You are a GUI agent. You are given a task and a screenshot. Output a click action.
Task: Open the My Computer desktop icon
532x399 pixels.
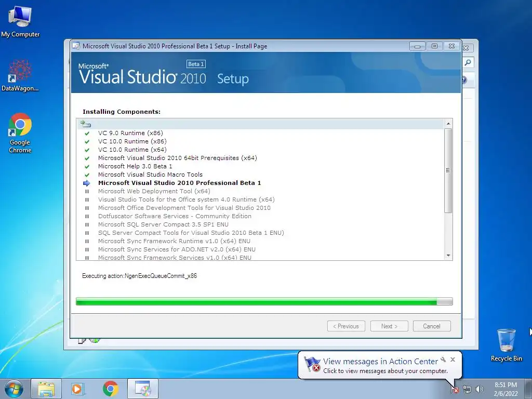click(x=20, y=21)
